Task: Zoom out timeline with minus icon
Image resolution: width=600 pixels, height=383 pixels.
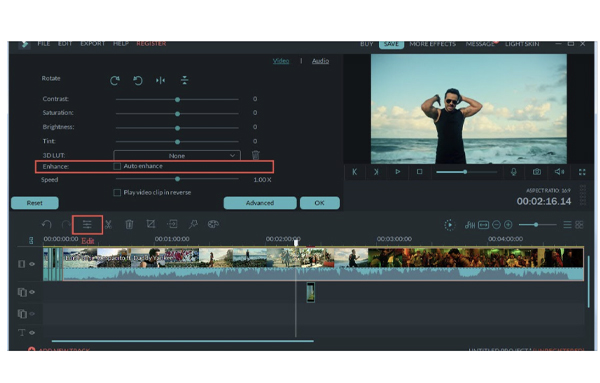Action: click(496, 225)
